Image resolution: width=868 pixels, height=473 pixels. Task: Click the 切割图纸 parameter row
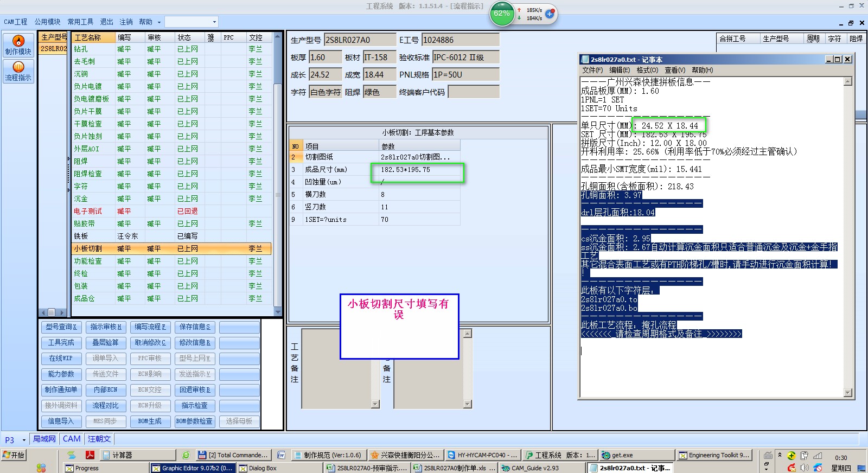375,157
